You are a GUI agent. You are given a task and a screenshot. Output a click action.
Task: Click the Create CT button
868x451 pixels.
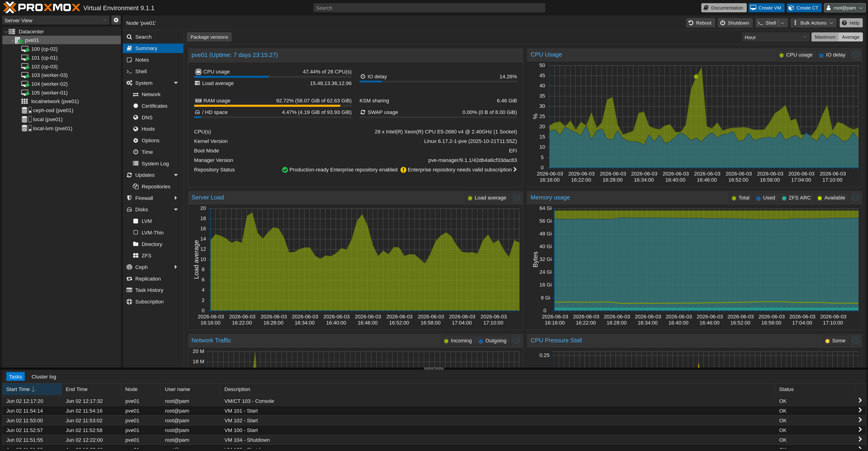(804, 8)
